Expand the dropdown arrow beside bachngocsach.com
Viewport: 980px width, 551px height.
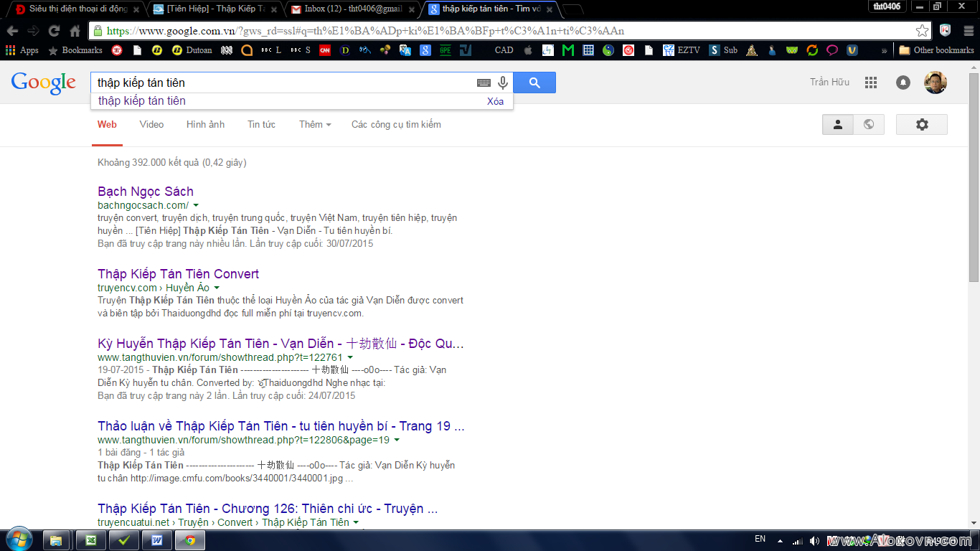[196, 204]
